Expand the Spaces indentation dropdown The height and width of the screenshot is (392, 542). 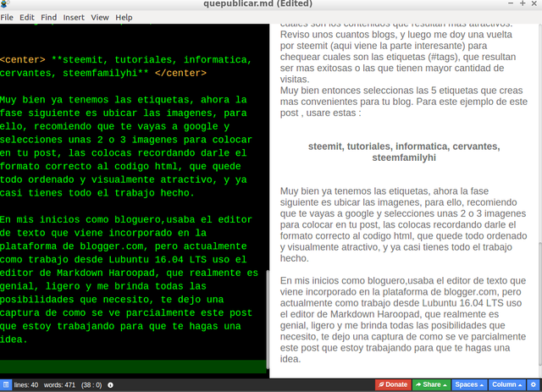[469, 384]
